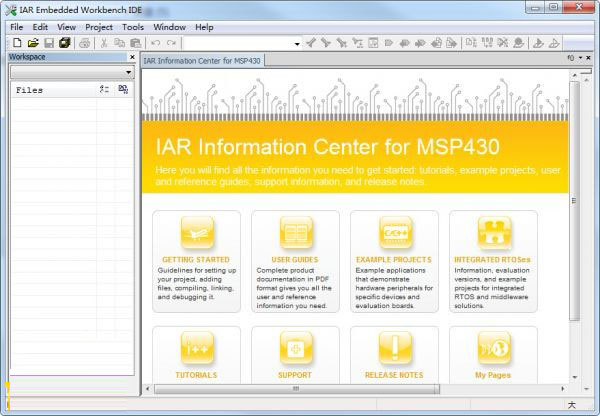The image size is (600, 416).
Task: Open the Example Projects card
Action: 394,261
